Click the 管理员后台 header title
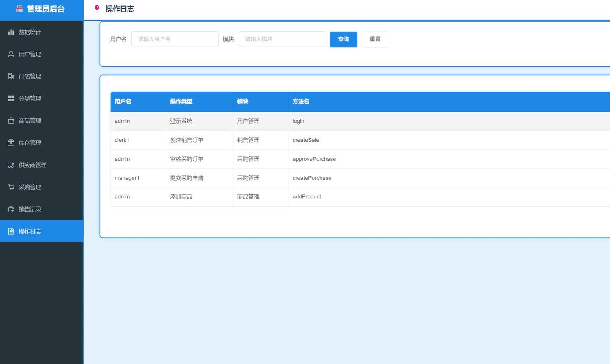This screenshot has width=610, height=364. [x=46, y=9]
